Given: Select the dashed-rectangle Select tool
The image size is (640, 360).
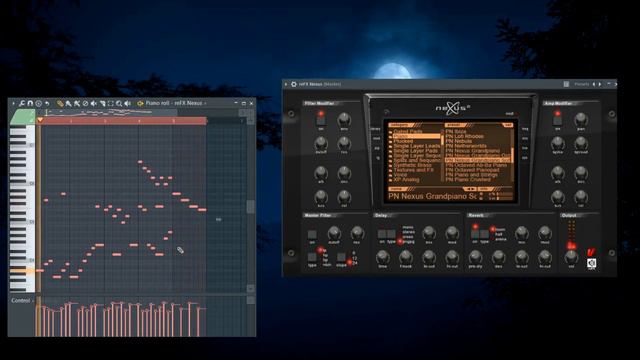Looking at the screenshot, I should [111, 104].
